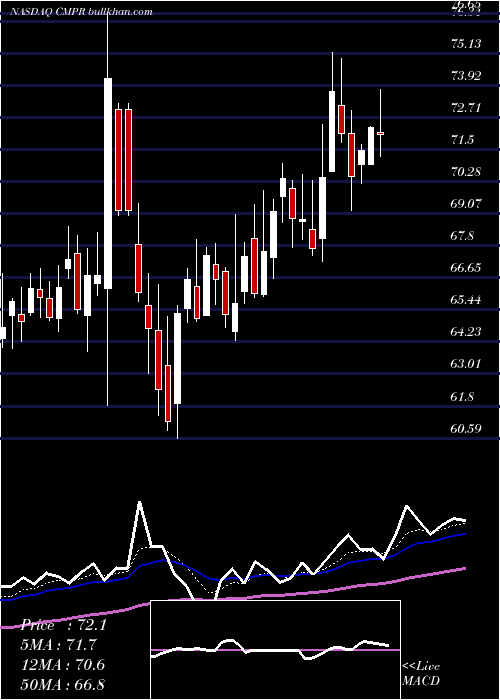The height and width of the screenshot is (700, 500).
Task: Click the last small red candlestick at right
Action: tap(381, 133)
